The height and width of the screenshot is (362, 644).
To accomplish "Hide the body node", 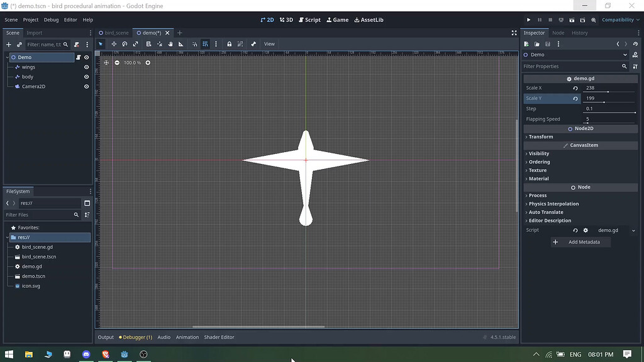I will coord(86,77).
